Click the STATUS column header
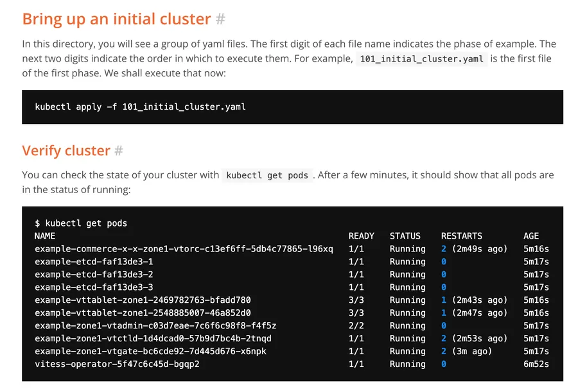 click(405, 236)
